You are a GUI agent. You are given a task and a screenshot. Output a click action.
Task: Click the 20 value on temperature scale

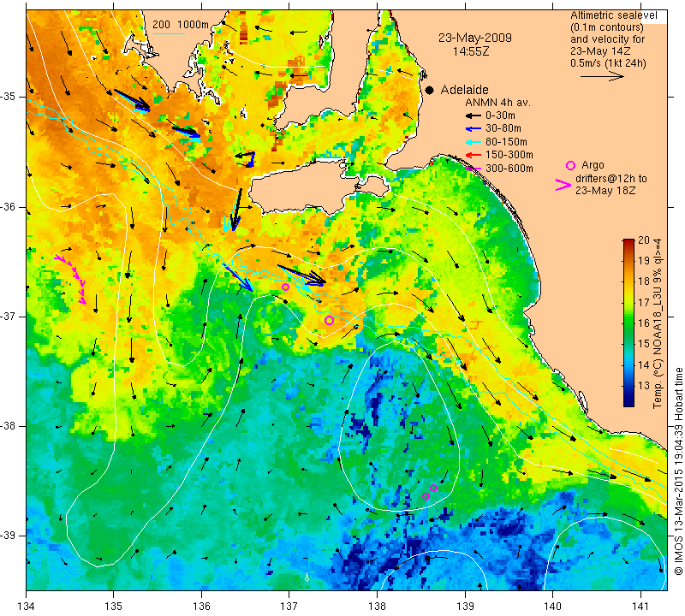tap(644, 241)
